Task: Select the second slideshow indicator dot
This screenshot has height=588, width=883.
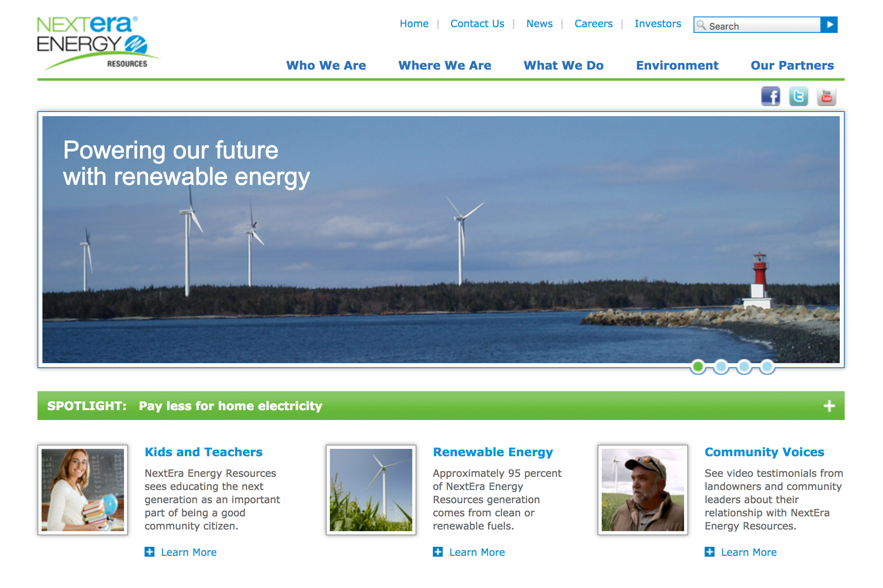Action: tap(721, 366)
